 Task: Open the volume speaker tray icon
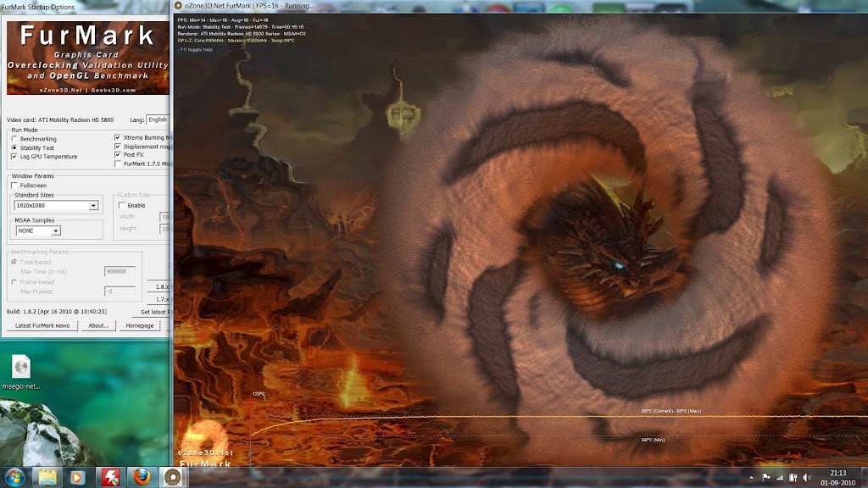(x=807, y=478)
